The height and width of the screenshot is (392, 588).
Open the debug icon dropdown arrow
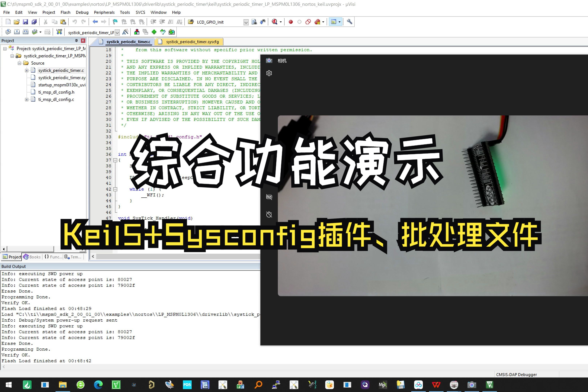tap(281, 22)
